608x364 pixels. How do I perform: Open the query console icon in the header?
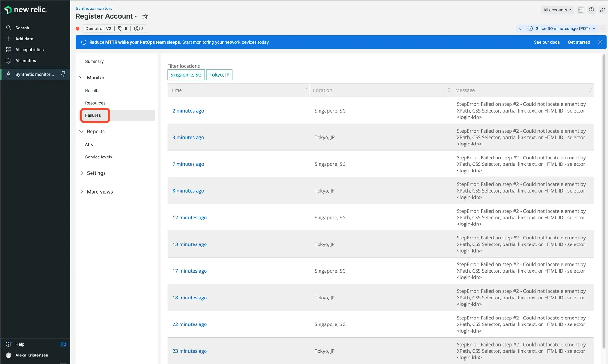pyautogui.click(x=580, y=10)
